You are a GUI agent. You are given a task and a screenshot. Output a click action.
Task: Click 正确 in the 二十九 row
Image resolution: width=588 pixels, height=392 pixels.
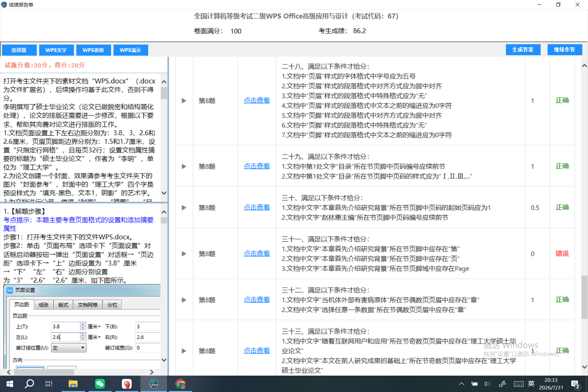coord(562,166)
